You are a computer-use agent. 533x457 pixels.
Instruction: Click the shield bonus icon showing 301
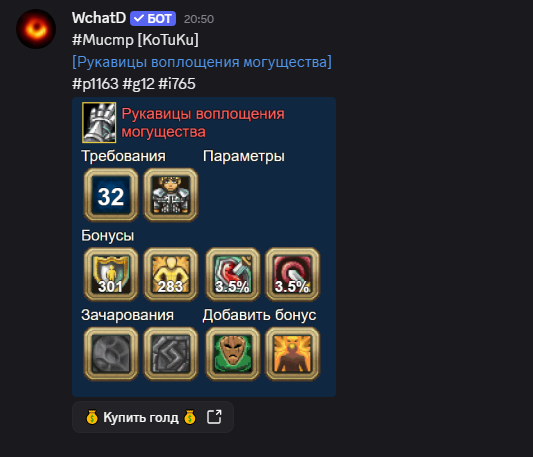coord(111,274)
